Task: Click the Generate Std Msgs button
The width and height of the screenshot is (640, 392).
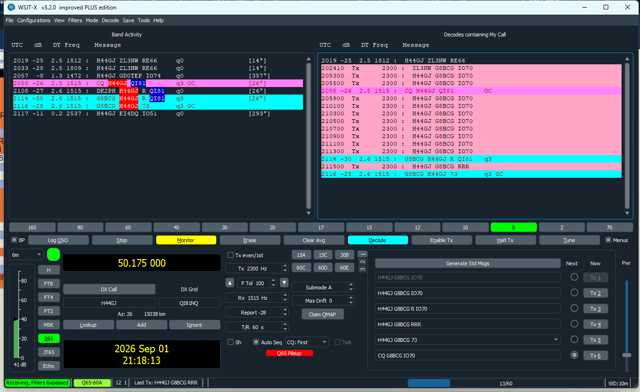Action: pyautogui.click(x=467, y=263)
